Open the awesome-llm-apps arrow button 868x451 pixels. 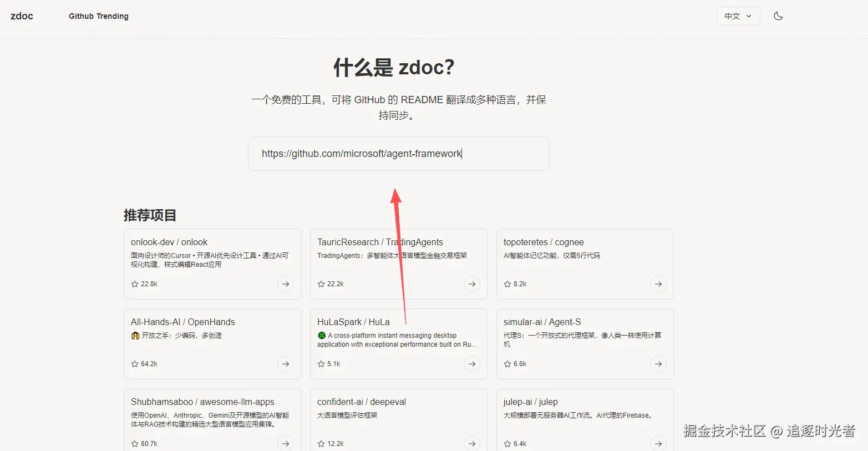click(x=286, y=444)
